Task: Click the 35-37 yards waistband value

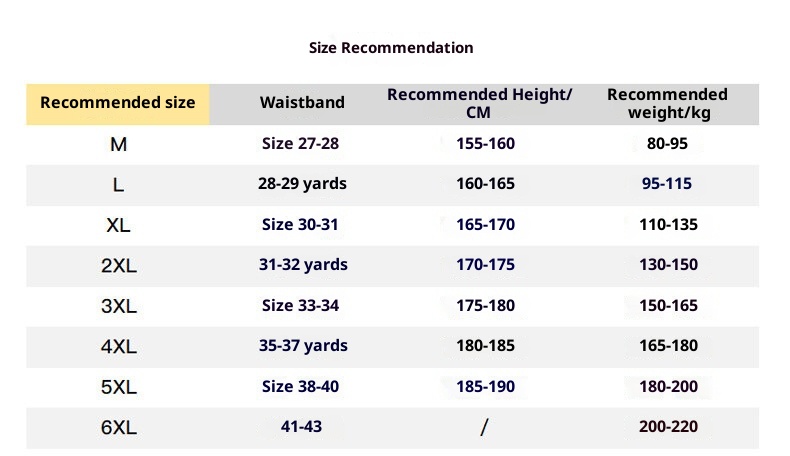Action: pyautogui.click(x=303, y=346)
